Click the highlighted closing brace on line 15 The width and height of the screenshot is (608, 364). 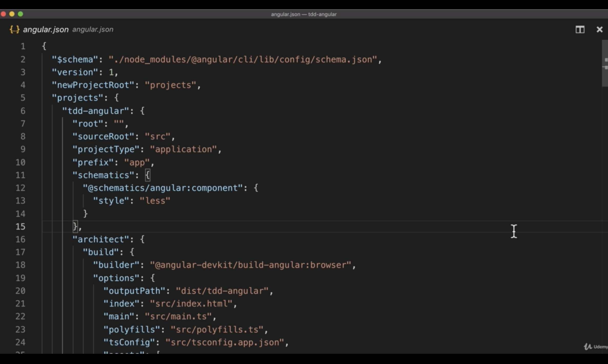click(75, 227)
